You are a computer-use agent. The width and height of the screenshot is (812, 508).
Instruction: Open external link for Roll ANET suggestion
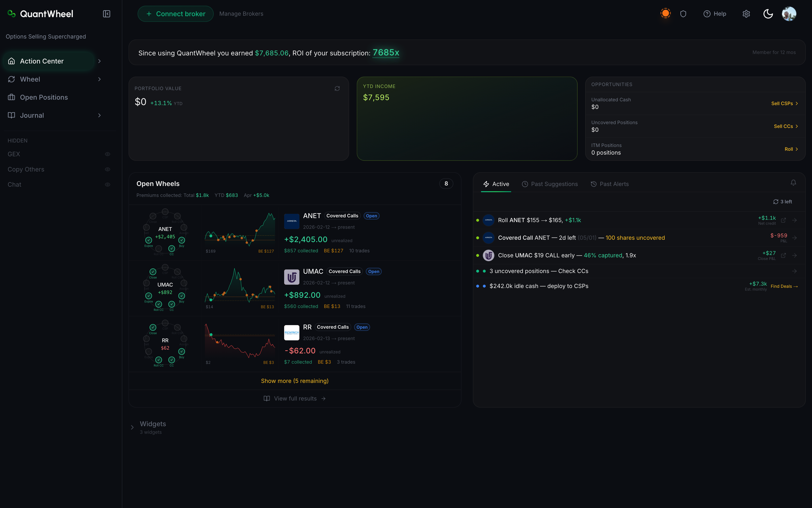(x=783, y=220)
